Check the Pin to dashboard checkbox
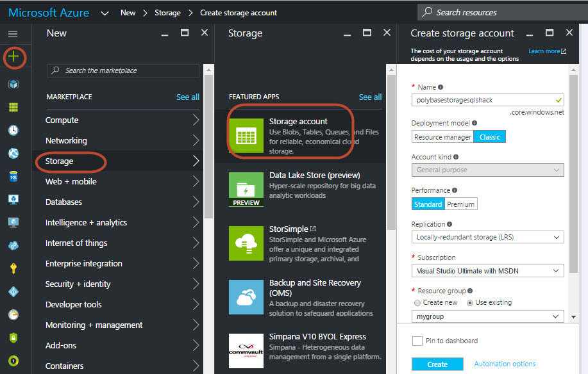This screenshot has height=374, width=588. pyautogui.click(x=417, y=341)
